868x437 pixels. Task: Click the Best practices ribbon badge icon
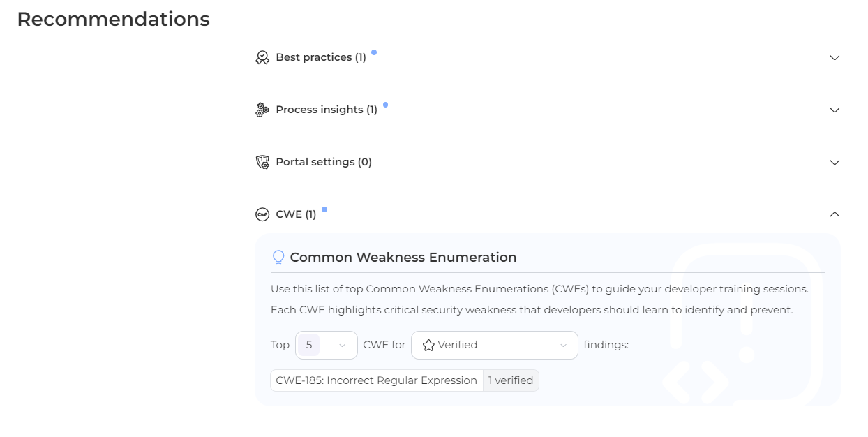tap(262, 58)
